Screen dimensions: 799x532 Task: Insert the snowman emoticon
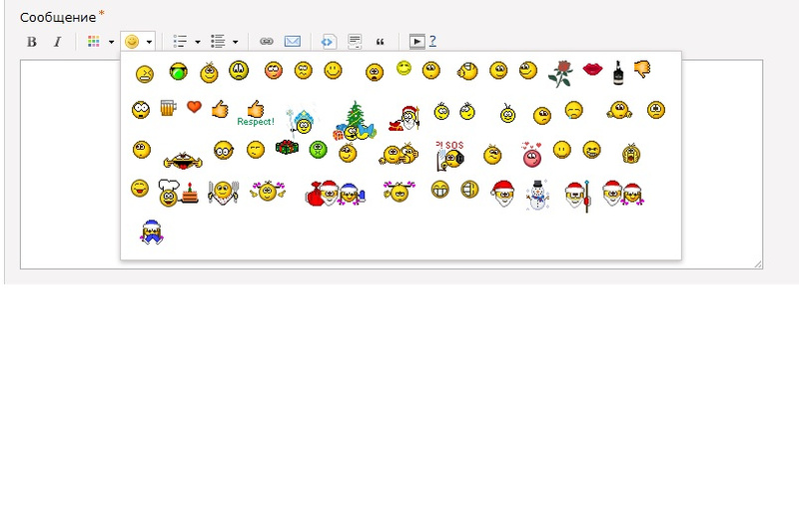(x=537, y=195)
